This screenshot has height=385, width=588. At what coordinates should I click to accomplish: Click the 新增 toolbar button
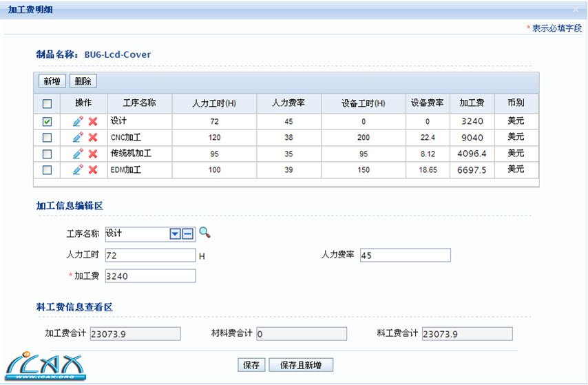click(52, 81)
